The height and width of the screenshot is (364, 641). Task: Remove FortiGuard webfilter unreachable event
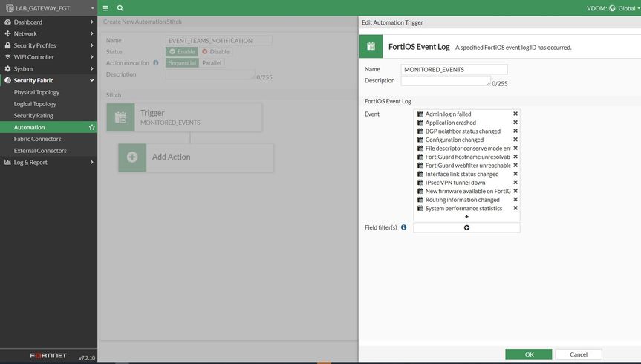tap(515, 165)
